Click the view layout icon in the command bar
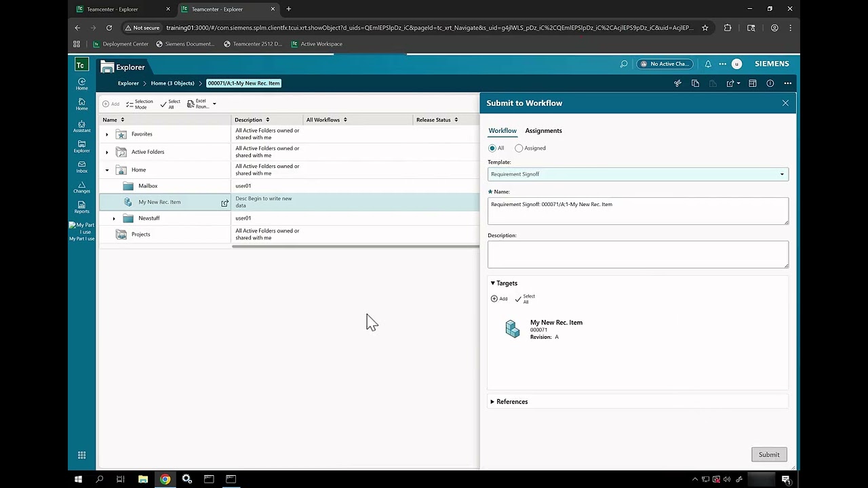This screenshot has width=868, height=488. click(x=753, y=83)
